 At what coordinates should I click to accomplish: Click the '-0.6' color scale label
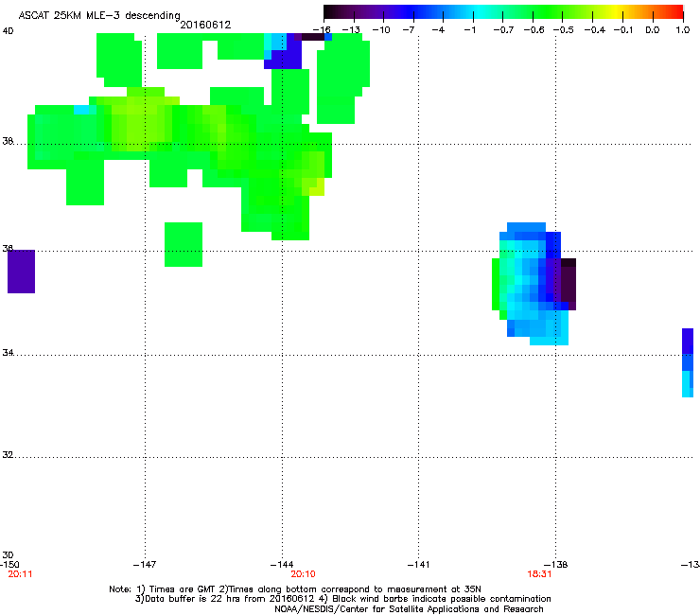coord(534,30)
